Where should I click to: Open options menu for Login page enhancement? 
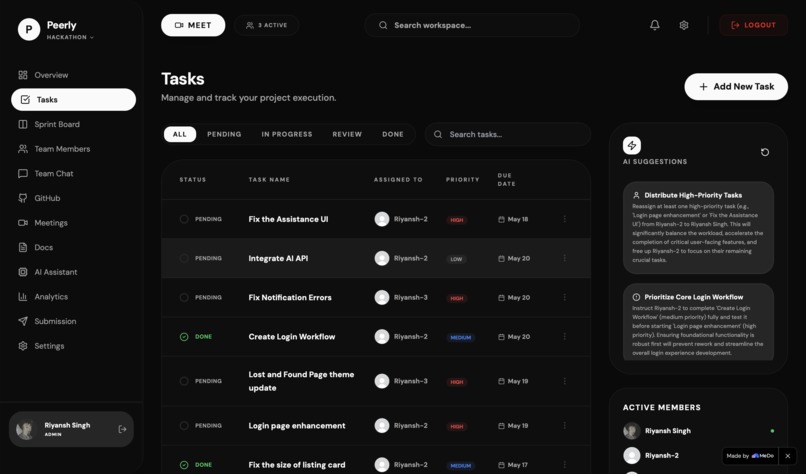coord(564,426)
